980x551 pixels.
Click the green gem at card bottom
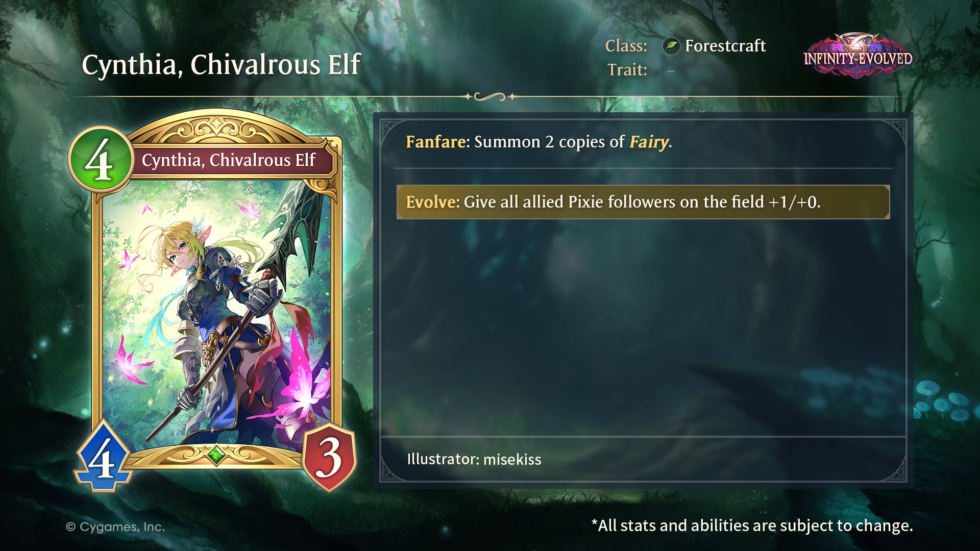click(x=216, y=454)
